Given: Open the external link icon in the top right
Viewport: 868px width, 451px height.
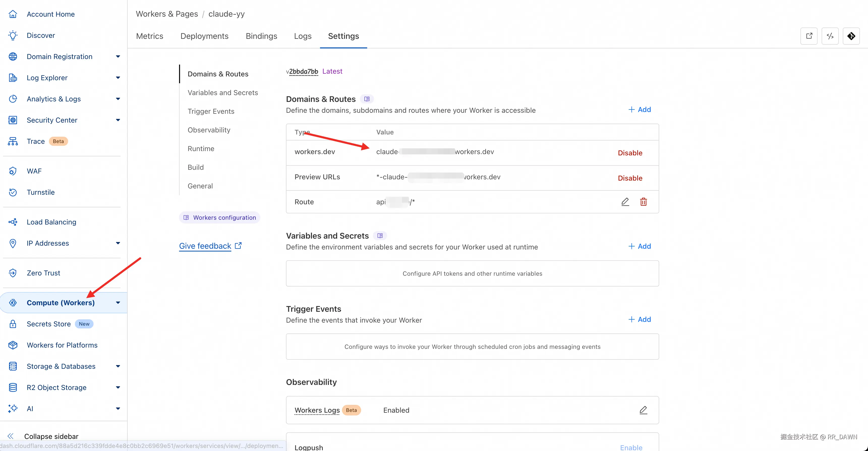Looking at the screenshot, I should [x=809, y=36].
